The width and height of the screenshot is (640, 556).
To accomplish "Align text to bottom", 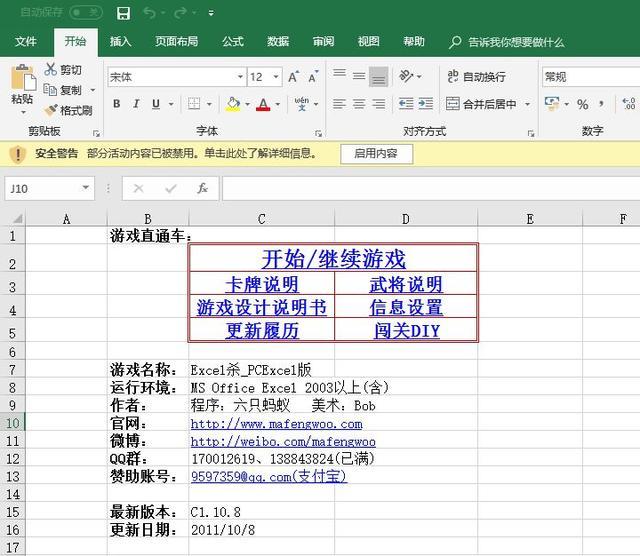I will point(378,77).
